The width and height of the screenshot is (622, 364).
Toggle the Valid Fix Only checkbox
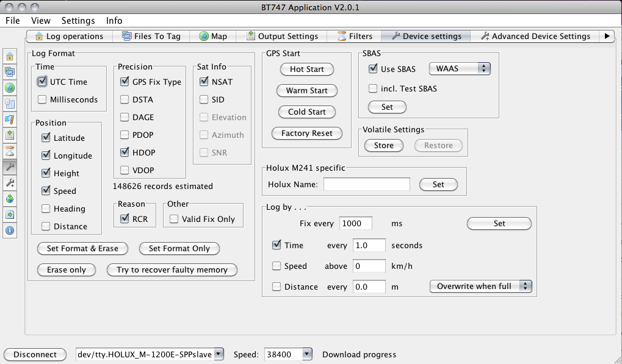pos(174,219)
